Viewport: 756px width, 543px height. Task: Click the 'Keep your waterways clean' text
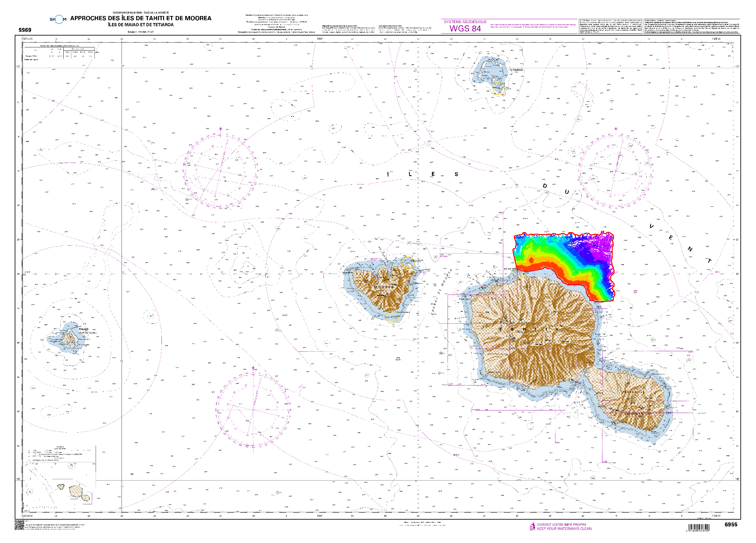point(564,529)
